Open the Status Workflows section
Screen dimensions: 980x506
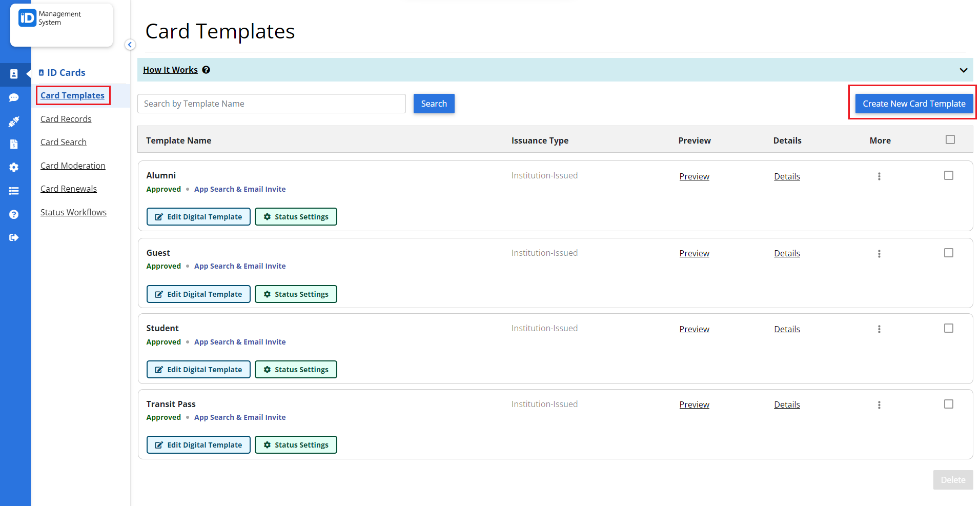(73, 212)
